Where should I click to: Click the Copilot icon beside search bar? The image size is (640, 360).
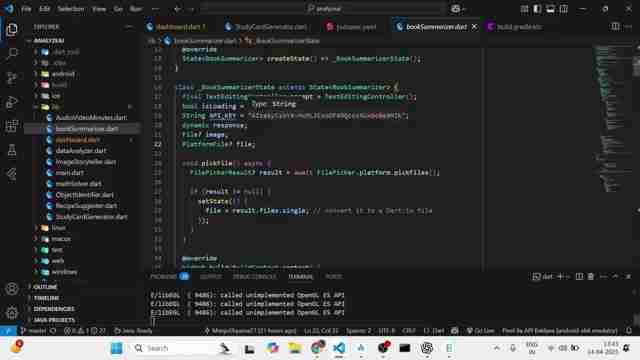[456, 9]
